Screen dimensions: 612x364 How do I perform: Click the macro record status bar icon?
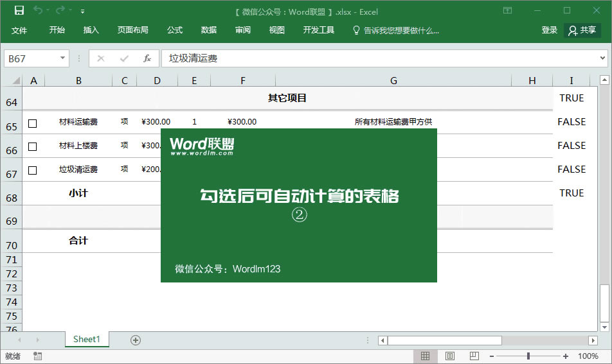[37, 356]
